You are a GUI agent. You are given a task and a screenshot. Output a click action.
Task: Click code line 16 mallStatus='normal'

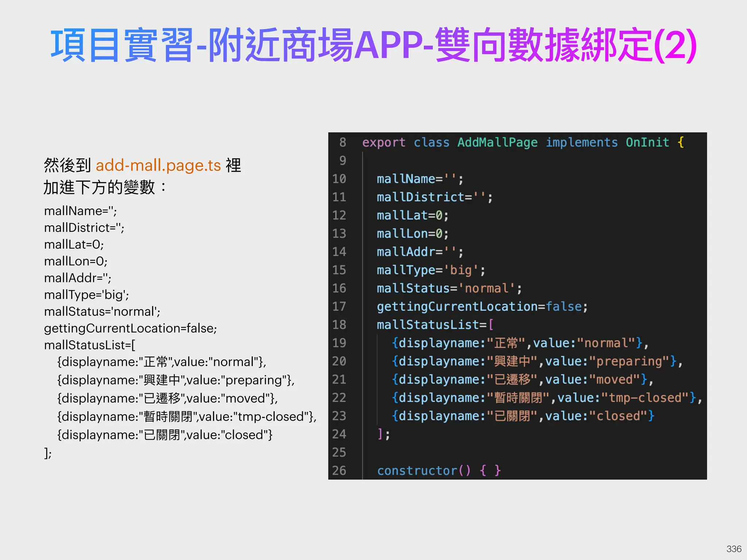point(449,288)
